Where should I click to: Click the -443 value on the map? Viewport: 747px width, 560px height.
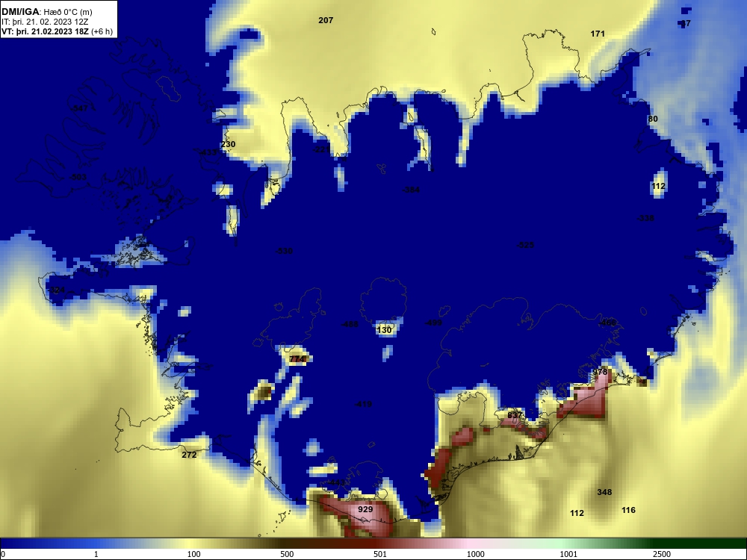click(336, 483)
